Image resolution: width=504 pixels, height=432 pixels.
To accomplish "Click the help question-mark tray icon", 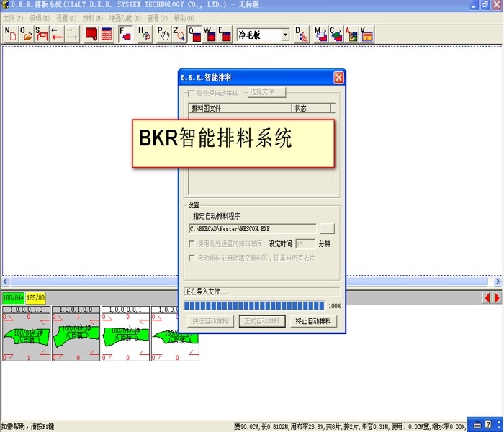I will point(488,425).
